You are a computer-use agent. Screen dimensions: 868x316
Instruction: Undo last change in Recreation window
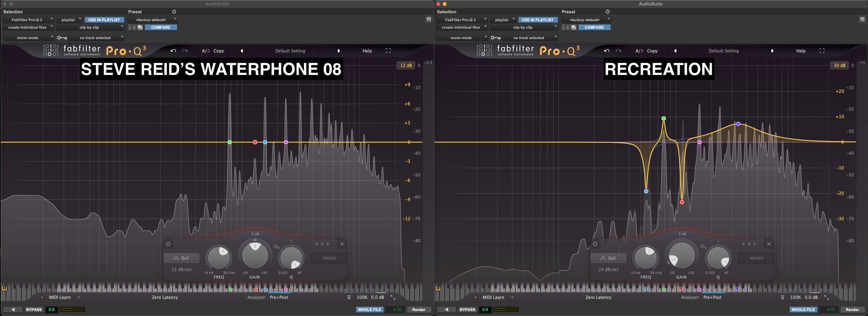607,51
